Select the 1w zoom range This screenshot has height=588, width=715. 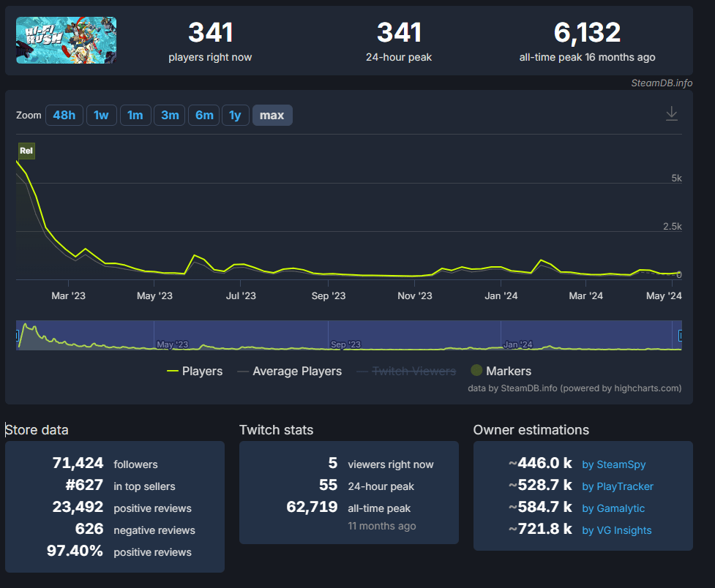tap(101, 116)
